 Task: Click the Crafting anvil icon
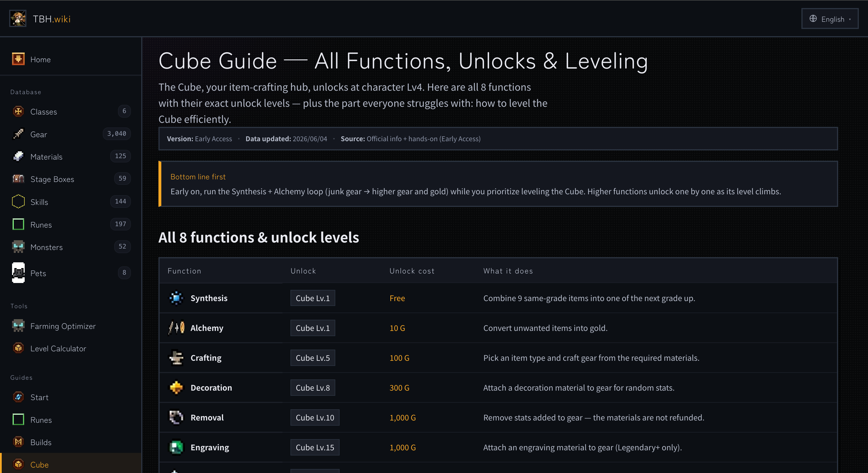click(x=176, y=357)
